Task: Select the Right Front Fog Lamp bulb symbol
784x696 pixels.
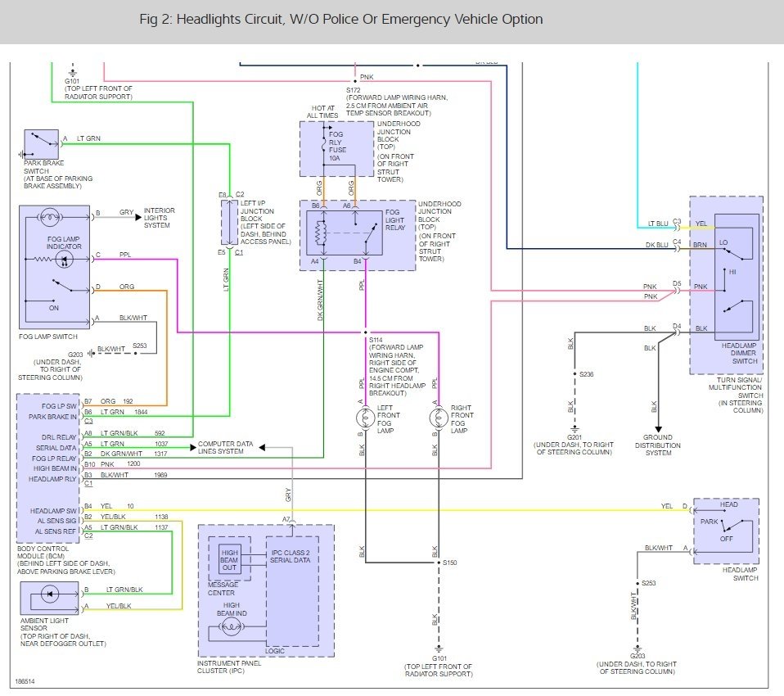Action: 439,418
